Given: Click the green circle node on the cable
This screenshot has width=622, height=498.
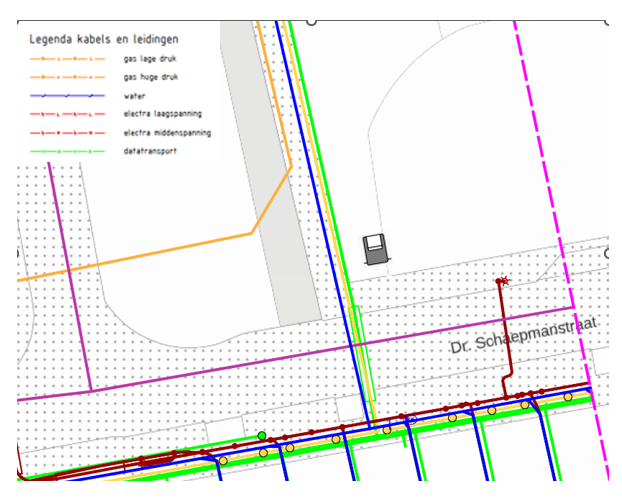Looking at the screenshot, I should point(262,435).
